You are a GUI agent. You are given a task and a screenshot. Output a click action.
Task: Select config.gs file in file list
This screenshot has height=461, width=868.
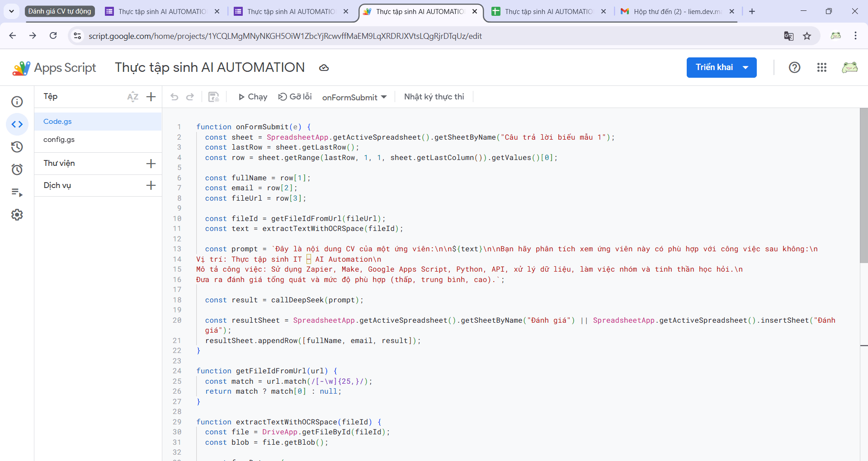59,140
